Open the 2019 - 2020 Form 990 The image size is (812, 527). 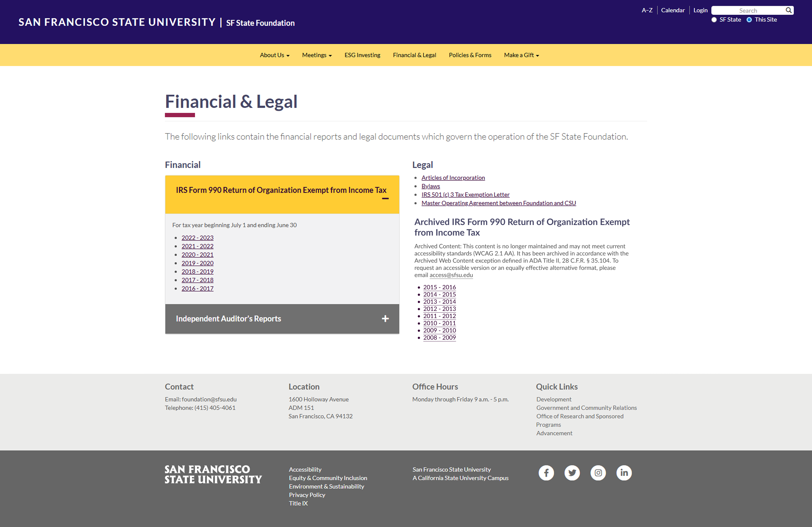[198, 263]
